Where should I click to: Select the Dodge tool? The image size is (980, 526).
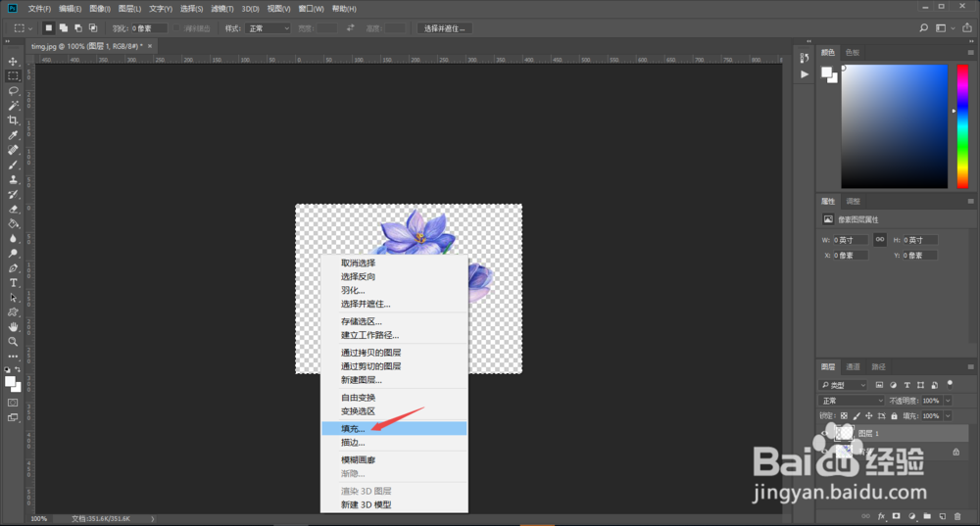13,254
